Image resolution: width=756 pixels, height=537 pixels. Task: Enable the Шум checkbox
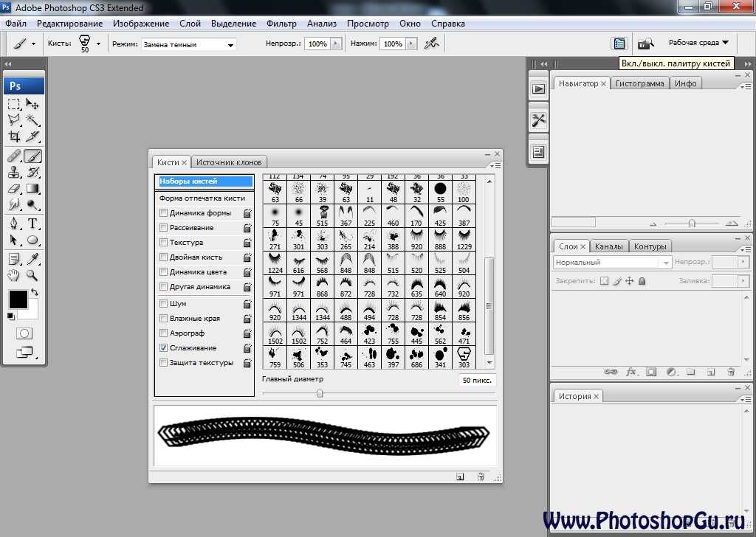tap(163, 303)
